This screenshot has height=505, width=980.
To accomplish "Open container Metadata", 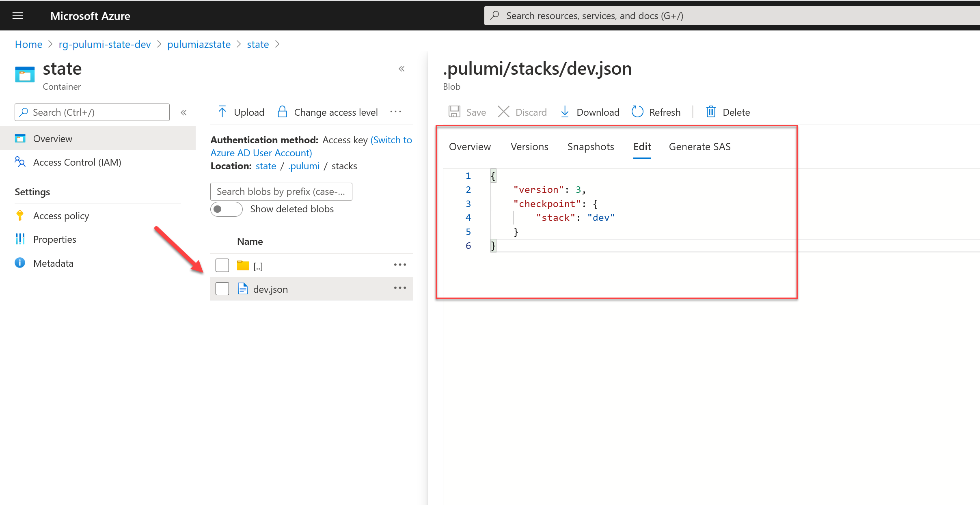I will coord(53,263).
